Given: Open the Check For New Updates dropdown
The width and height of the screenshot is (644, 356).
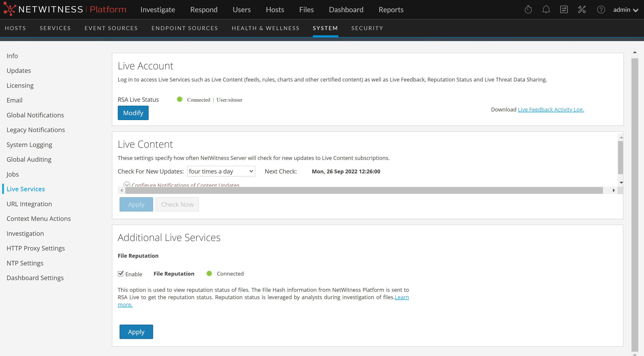Looking at the screenshot, I should [x=221, y=171].
